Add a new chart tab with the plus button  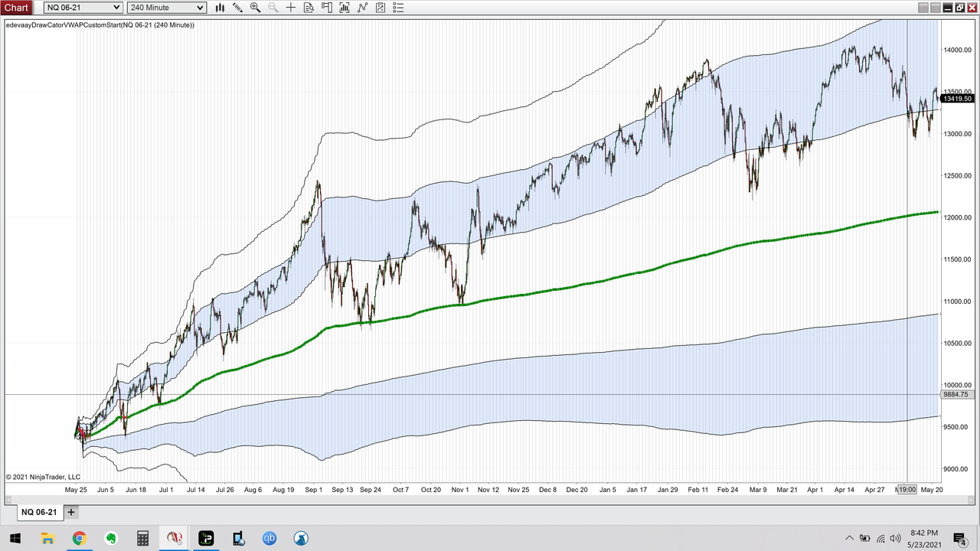pos(70,512)
